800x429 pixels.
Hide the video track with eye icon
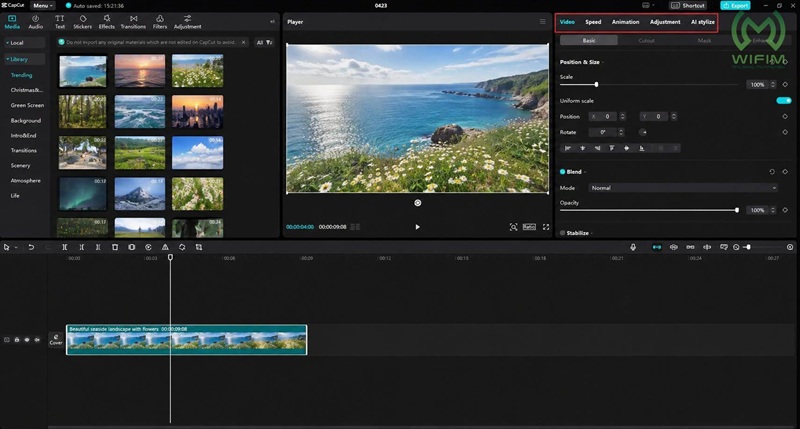27,340
